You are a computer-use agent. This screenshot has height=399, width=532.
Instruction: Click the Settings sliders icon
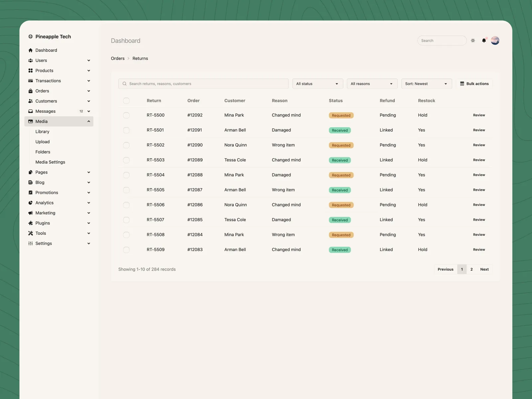31,243
